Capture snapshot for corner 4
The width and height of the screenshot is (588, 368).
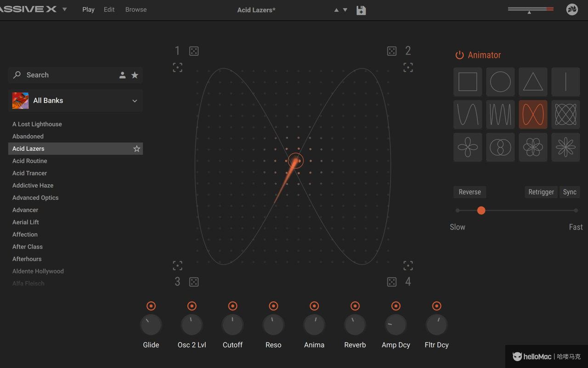pos(408,265)
